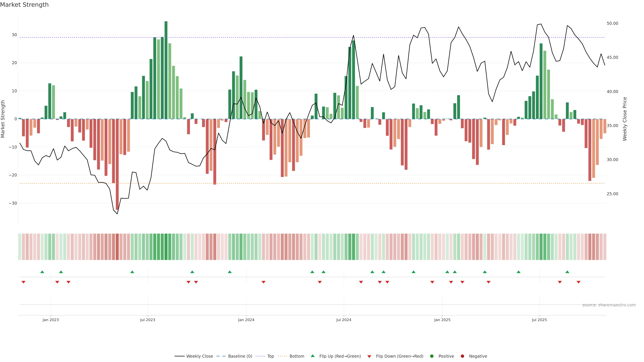This screenshot has width=644, height=362.
Task: Click first red flip-down triangle marker
Action: (x=23, y=282)
